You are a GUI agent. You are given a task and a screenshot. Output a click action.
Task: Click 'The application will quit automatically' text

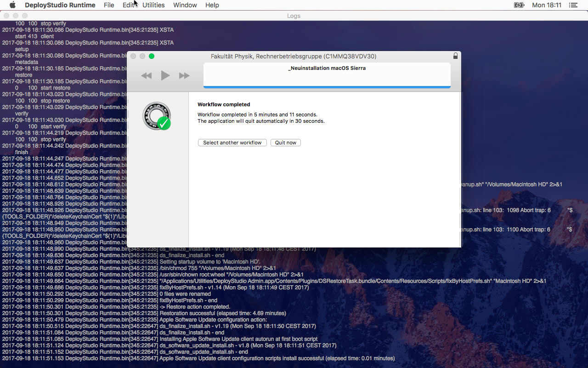coord(261,121)
